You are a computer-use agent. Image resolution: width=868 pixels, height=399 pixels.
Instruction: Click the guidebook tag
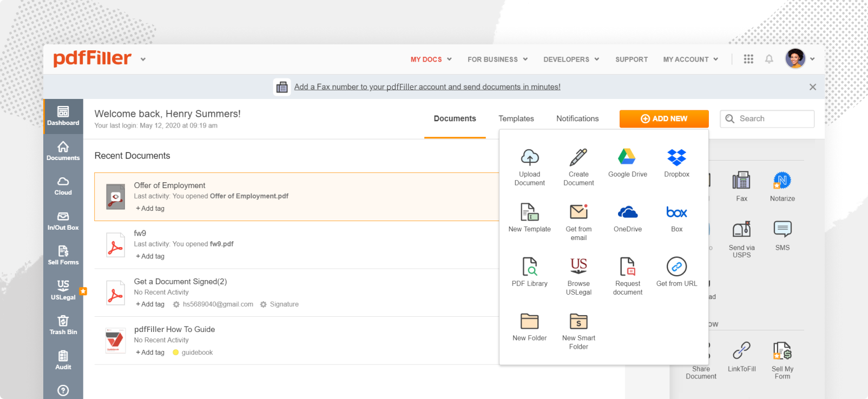193,353
